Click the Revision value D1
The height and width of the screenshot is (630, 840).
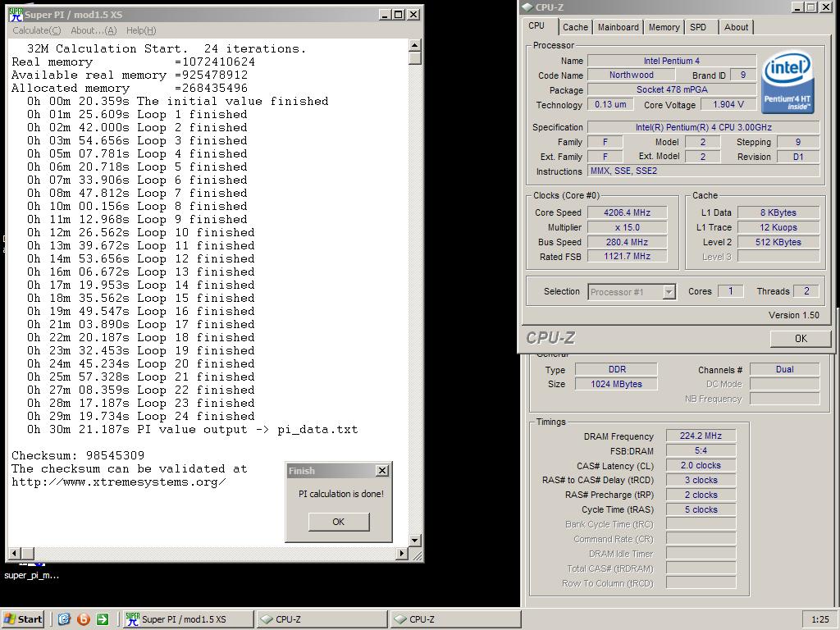(798, 157)
